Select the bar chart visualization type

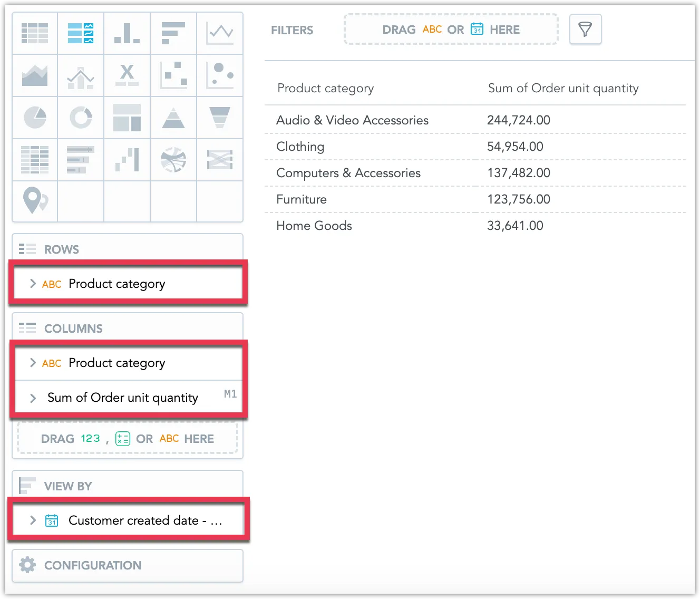tap(127, 33)
